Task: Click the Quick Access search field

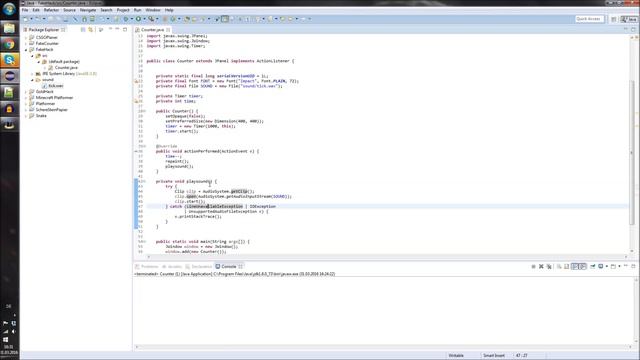Action: point(589,19)
